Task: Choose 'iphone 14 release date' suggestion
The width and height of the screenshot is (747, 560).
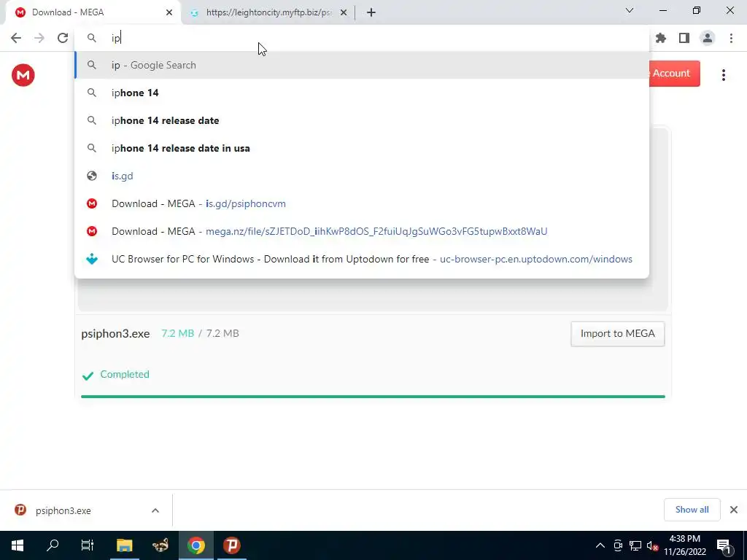Action: [362, 120]
